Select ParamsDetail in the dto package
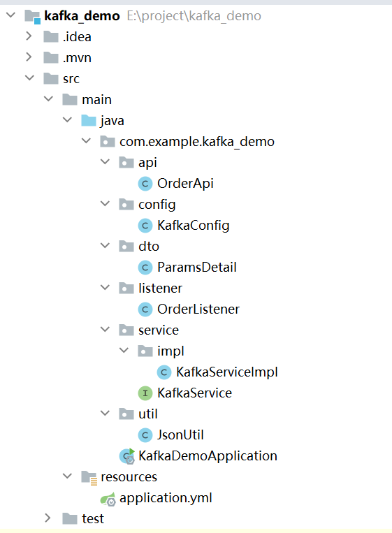 coord(197,267)
